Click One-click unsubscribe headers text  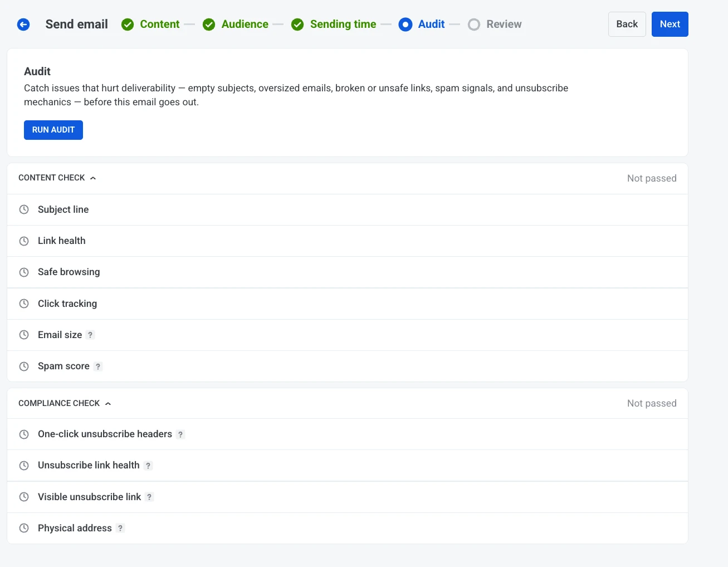(105, 434)
